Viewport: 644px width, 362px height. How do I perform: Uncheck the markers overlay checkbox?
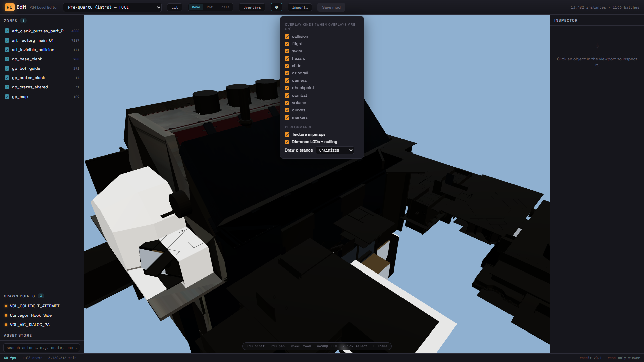(287, 117)
